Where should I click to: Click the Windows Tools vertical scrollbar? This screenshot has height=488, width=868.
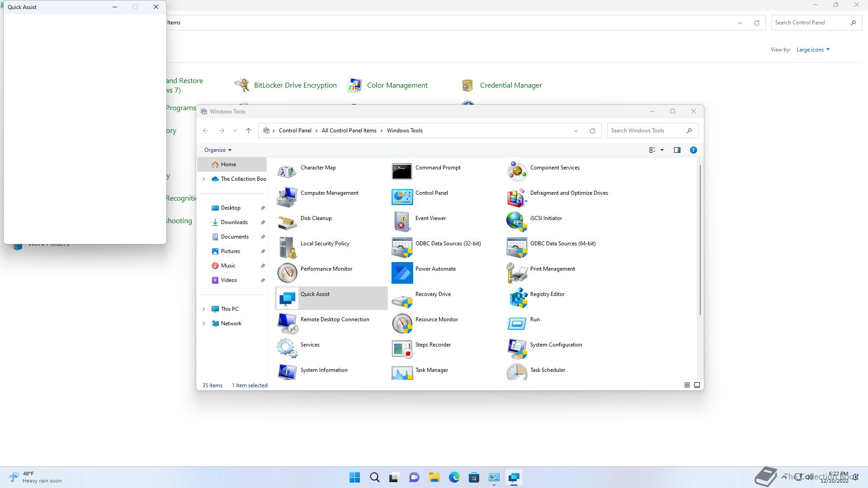point(700,239)
